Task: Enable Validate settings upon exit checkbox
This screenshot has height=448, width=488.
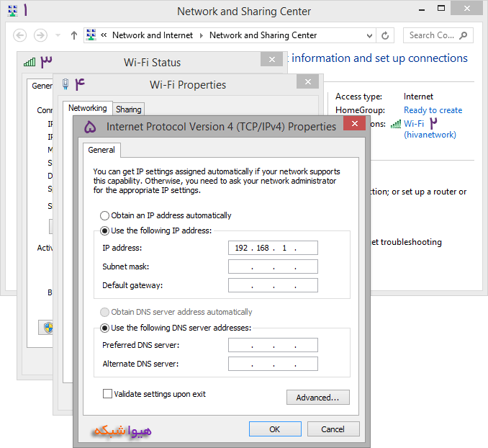Action: 108,394
